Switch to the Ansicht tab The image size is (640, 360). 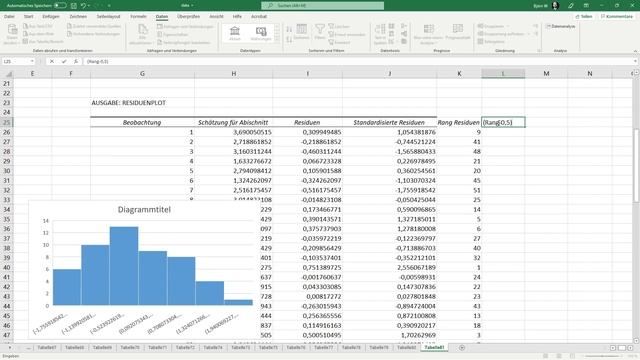[216, 17]
